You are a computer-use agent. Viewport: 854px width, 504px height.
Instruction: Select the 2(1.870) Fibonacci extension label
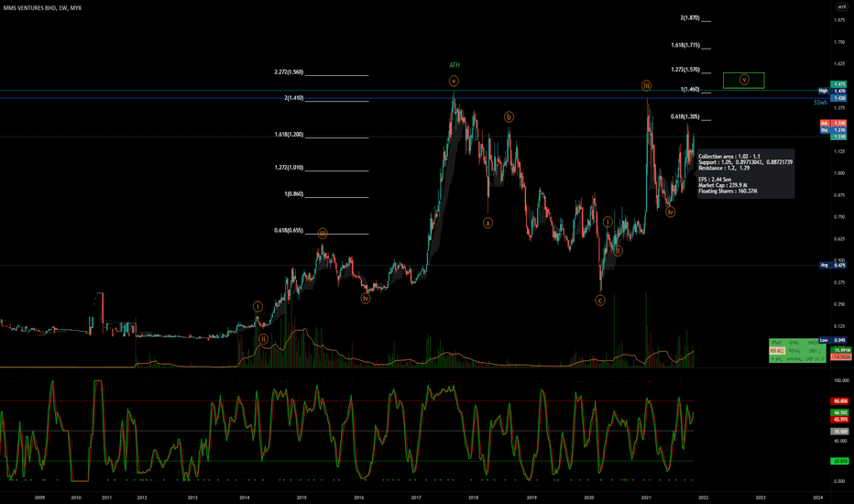click(x=689, y=18)
